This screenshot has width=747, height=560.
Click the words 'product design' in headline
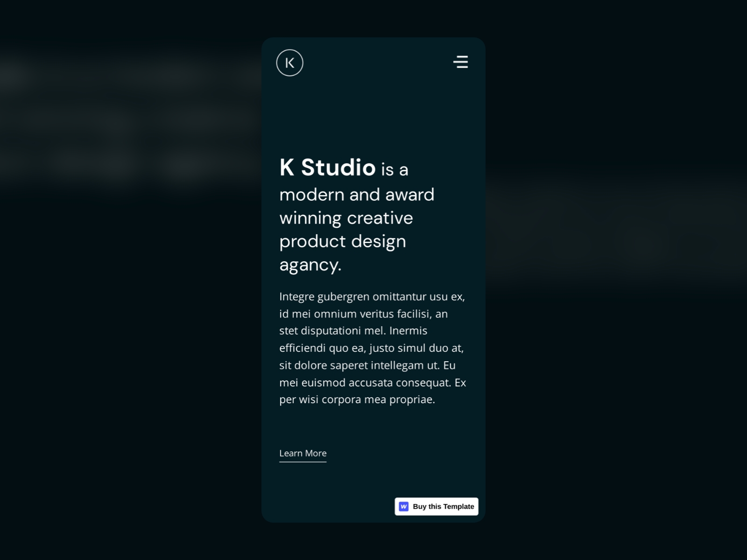(343, 242)
